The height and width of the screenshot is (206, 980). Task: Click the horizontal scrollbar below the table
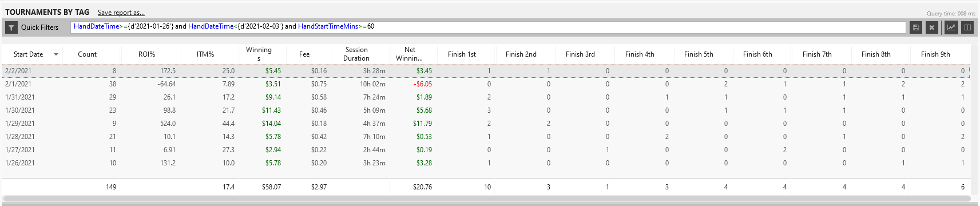486,199
